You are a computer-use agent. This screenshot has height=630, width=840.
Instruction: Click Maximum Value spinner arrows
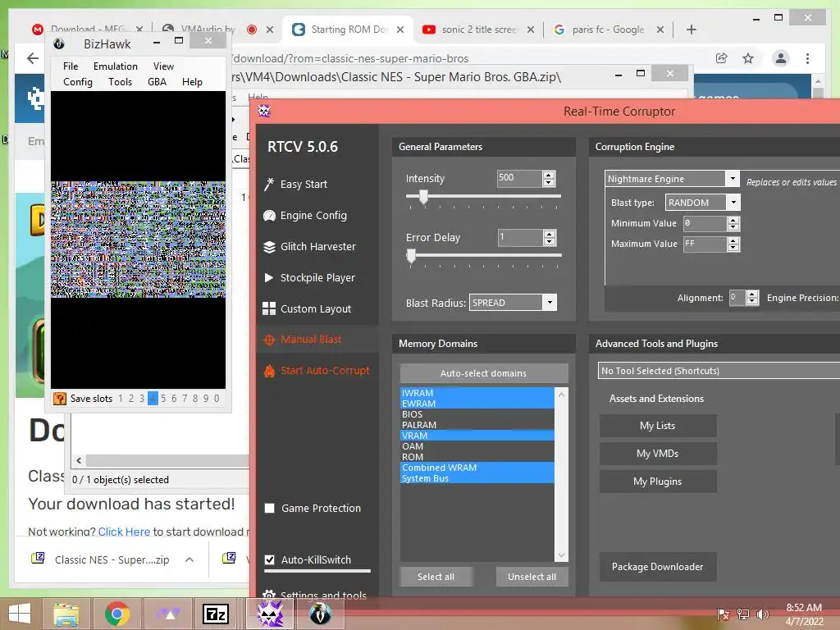(733, 244)
